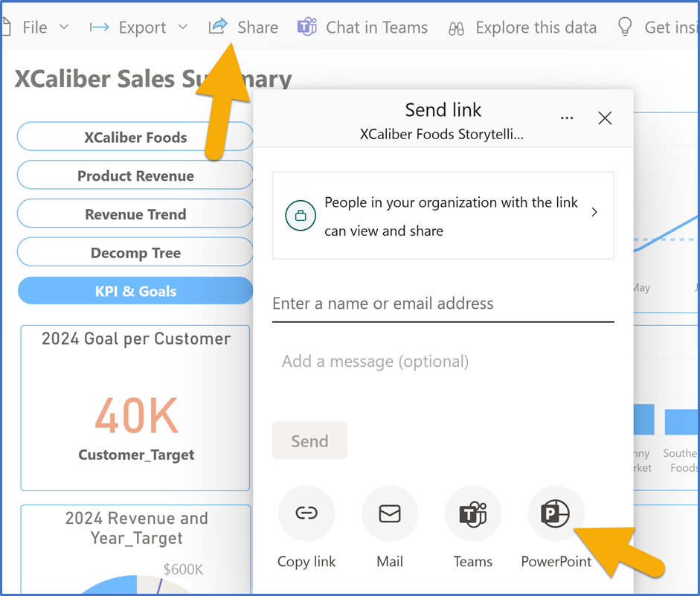Click the Teams icon in toolbar

307,27
